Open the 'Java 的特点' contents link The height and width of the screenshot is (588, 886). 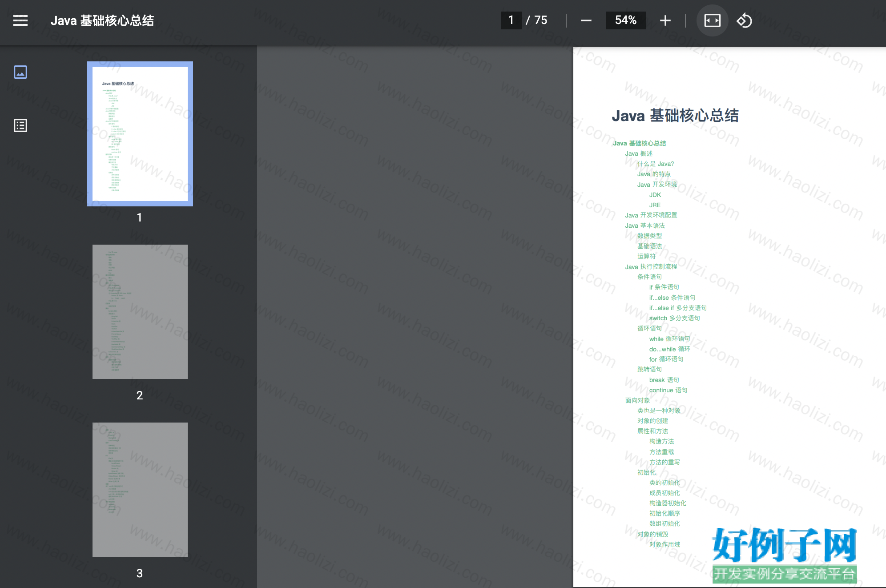pyautogui.click(x=654, y=174)
